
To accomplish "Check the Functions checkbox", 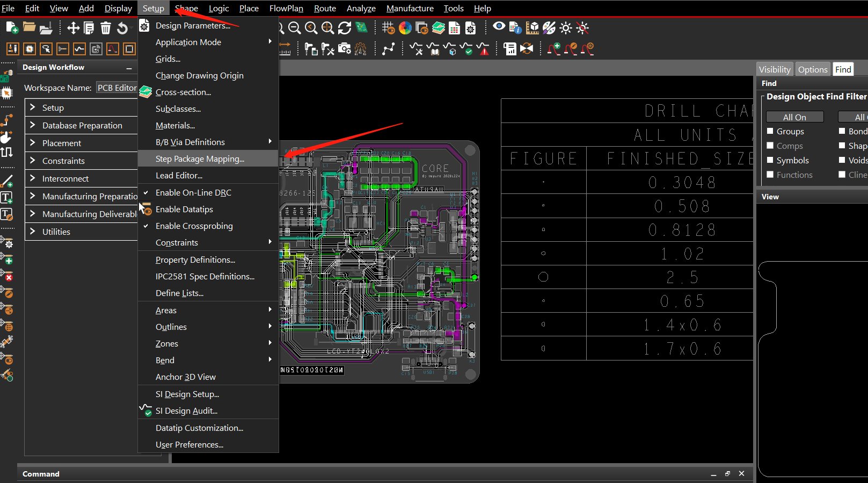I will click(770, 175).
